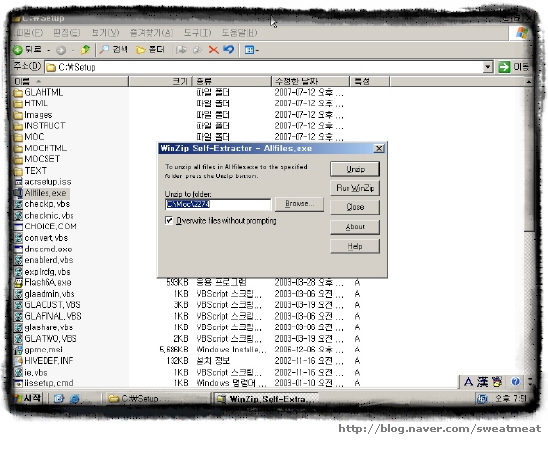Screen dimensions: 548x450
Task: Click the Copy To toolbar icon
Action: coord(197,50)
